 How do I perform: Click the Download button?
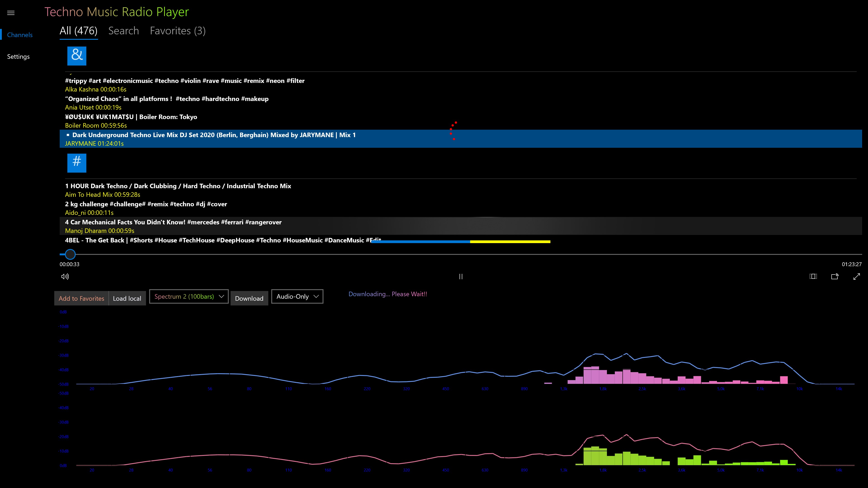pos(249,298)
